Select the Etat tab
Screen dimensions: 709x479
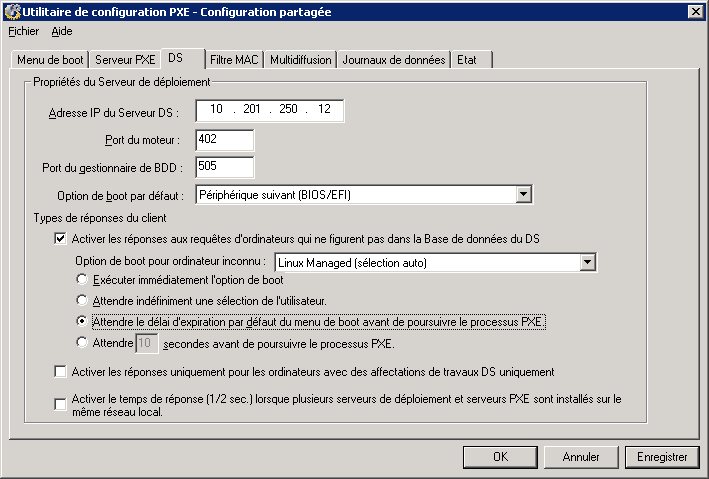point(467,60)
